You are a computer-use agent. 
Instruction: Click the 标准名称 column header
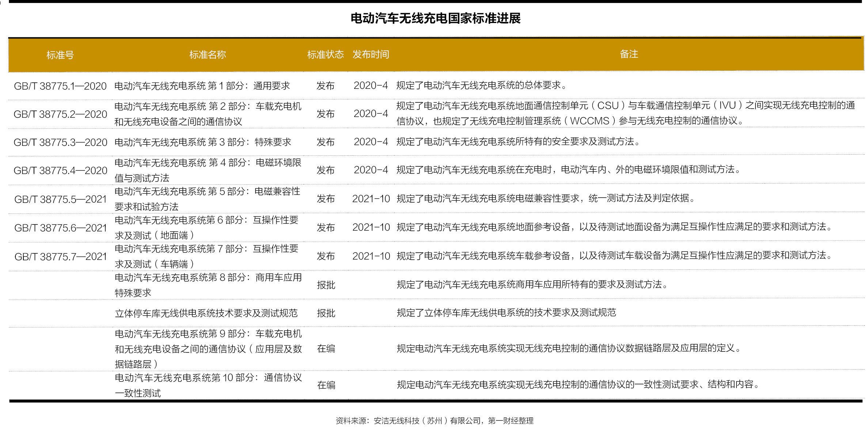[207, 55]
